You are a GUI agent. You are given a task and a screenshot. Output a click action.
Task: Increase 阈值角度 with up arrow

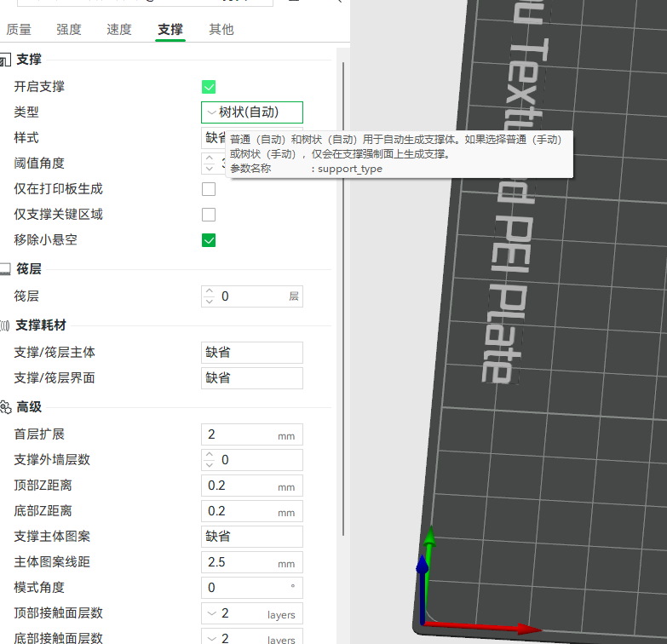(210, 158)
